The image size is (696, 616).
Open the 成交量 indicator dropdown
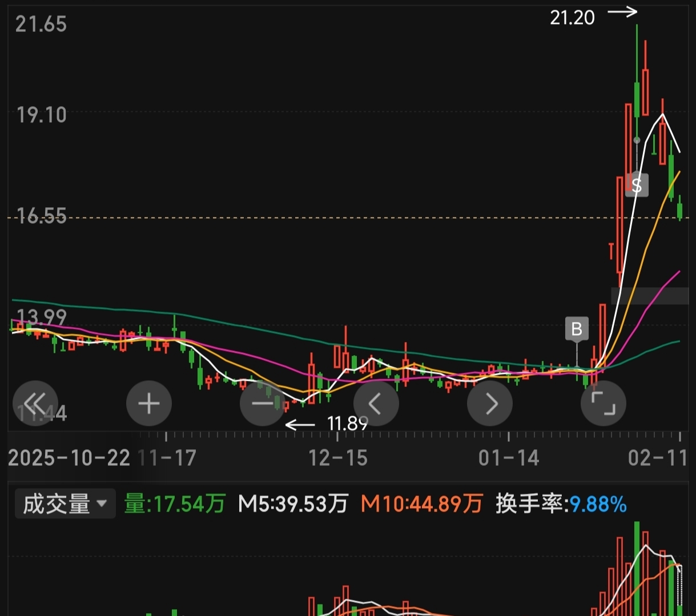[65, 504]
